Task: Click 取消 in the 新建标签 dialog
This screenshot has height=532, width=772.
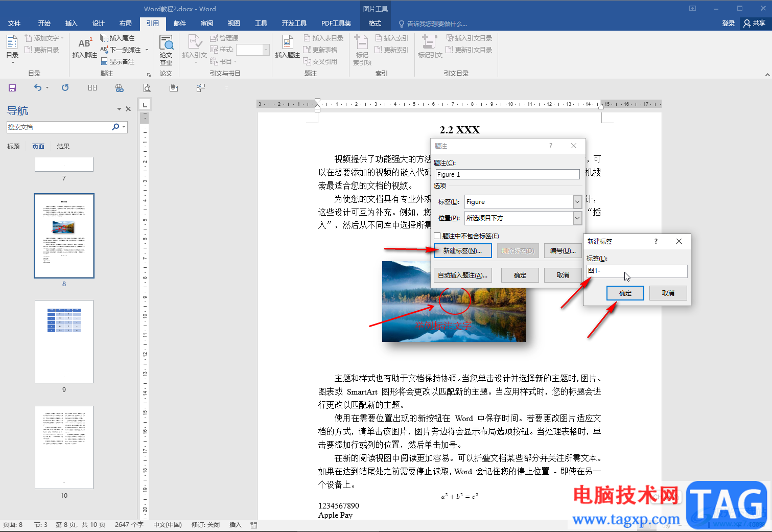Action: [x=668, y=293]
